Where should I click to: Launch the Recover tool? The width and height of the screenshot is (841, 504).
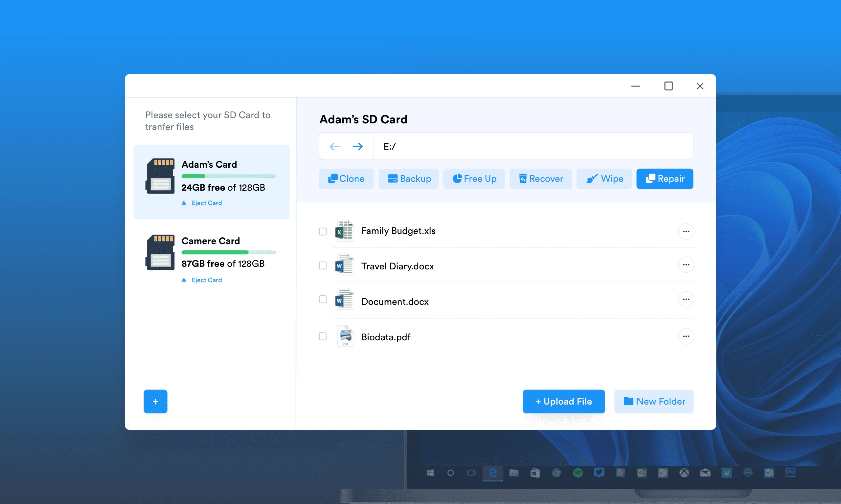click(540, 178)
